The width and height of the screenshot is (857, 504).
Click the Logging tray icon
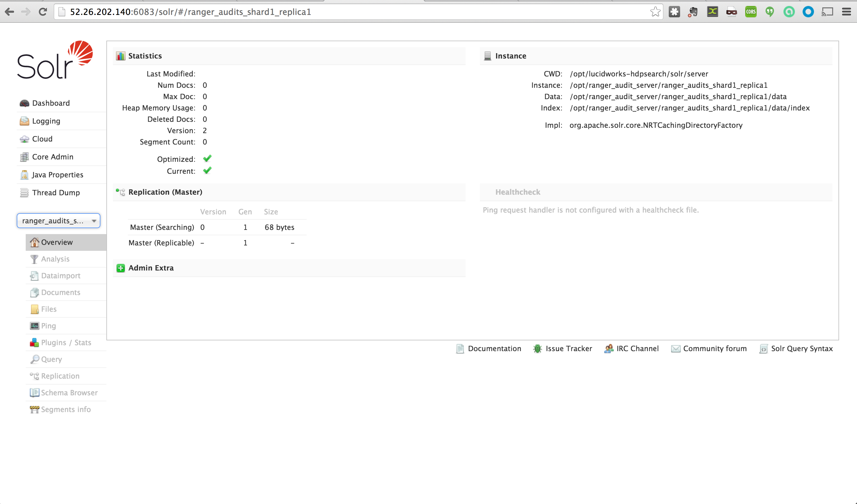pyautogui.click(x=24, y=121)
